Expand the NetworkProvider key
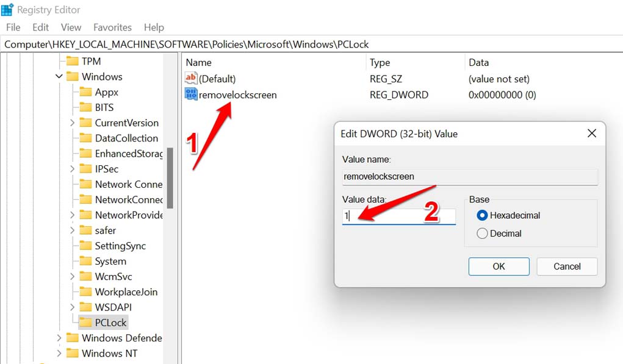 coord(73,215)
